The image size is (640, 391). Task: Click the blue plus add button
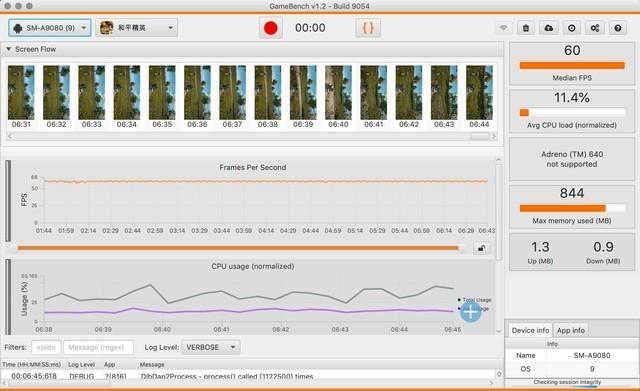coord(470,312)
